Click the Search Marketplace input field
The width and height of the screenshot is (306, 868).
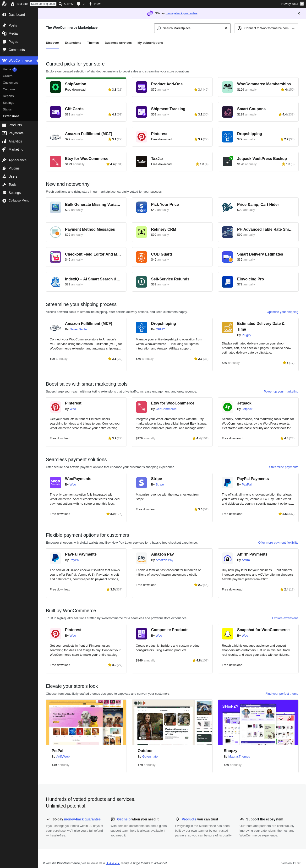pos(192,28)
